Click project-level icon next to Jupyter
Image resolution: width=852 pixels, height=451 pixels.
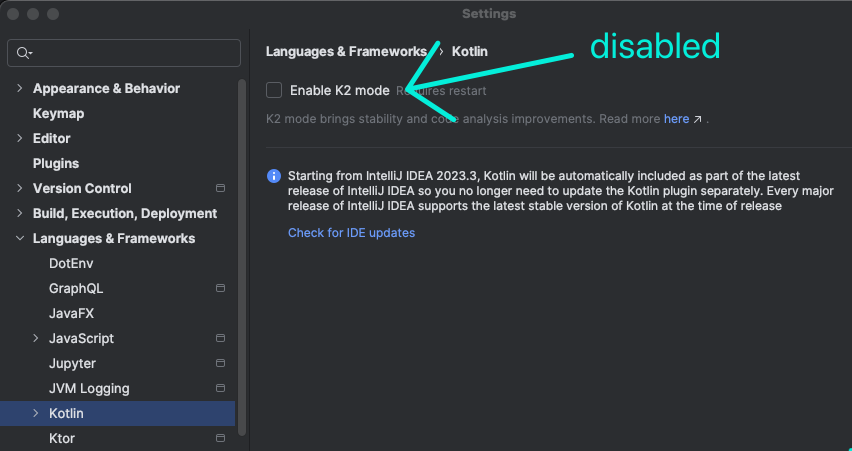[220, 363]
